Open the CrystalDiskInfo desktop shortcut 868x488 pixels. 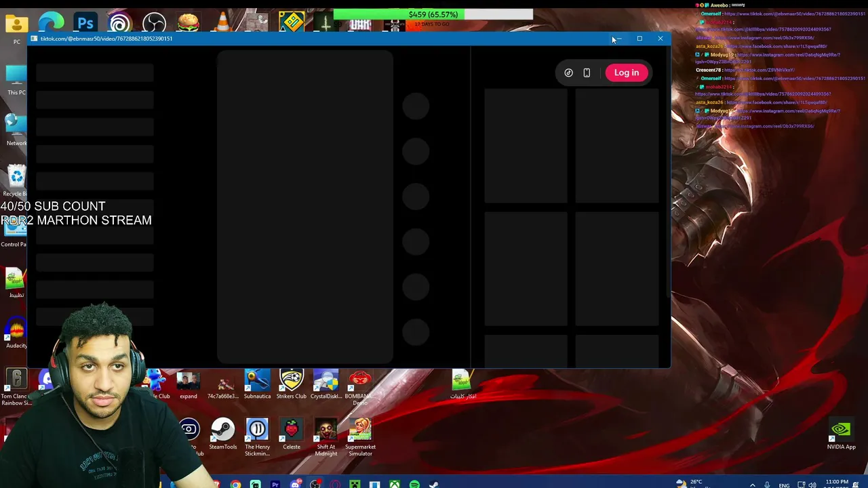point(326,384)
